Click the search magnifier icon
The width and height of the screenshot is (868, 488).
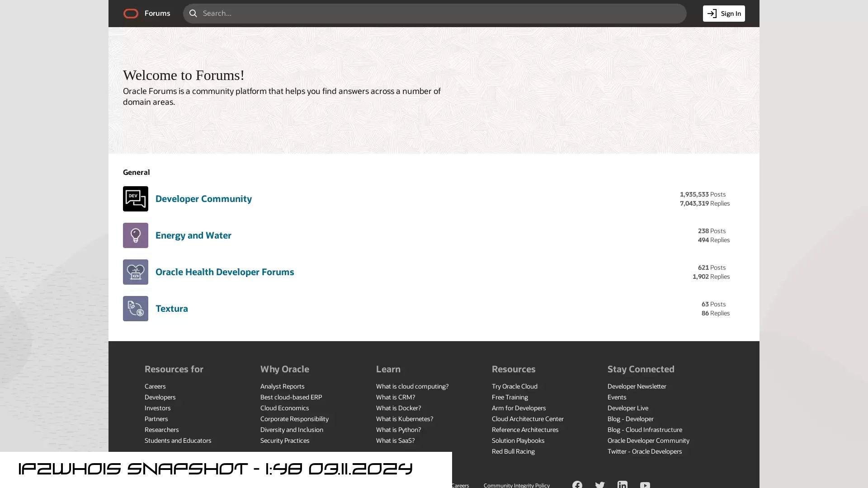(193, 13)
